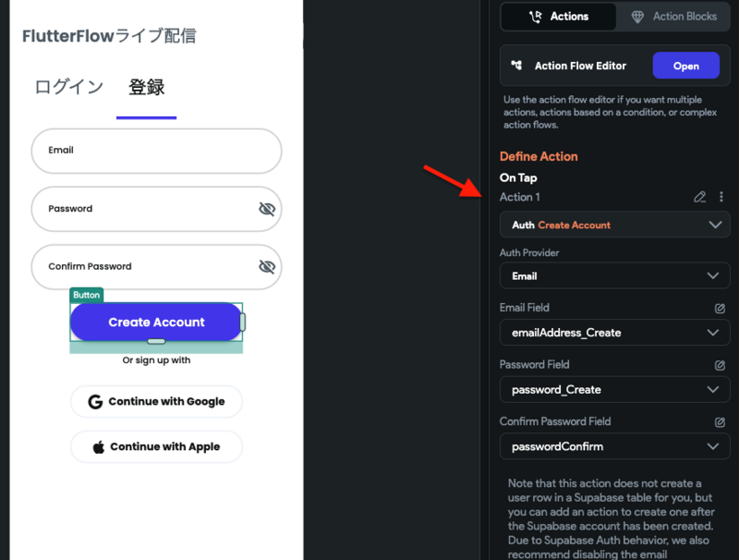Click the Define Action heading
Viewport: 739px width, 560px height.
coord(539,156)
